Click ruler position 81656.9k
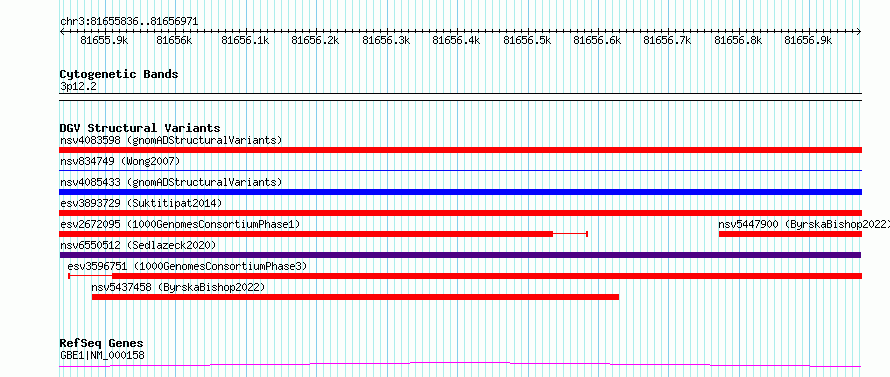Viewport: 890px width, 377px height. (809, 40)
